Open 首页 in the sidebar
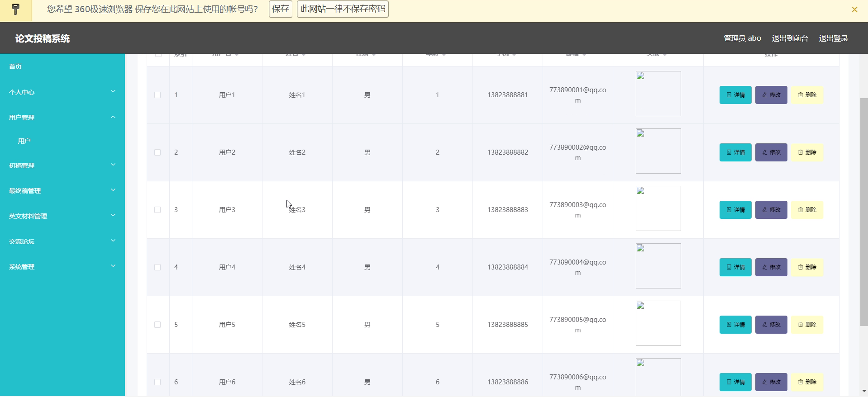The width and height of the screenshot is (868, 397). (x=15, y=66)
